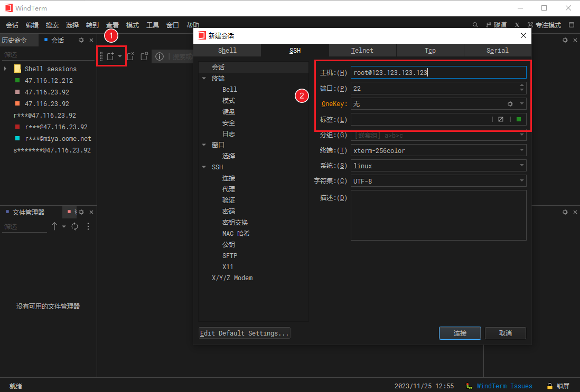Viewport: 580px width, 392px height.
Task: Click the new session toolbar icon
Action: pyautogui.click(x=110, y=56)
